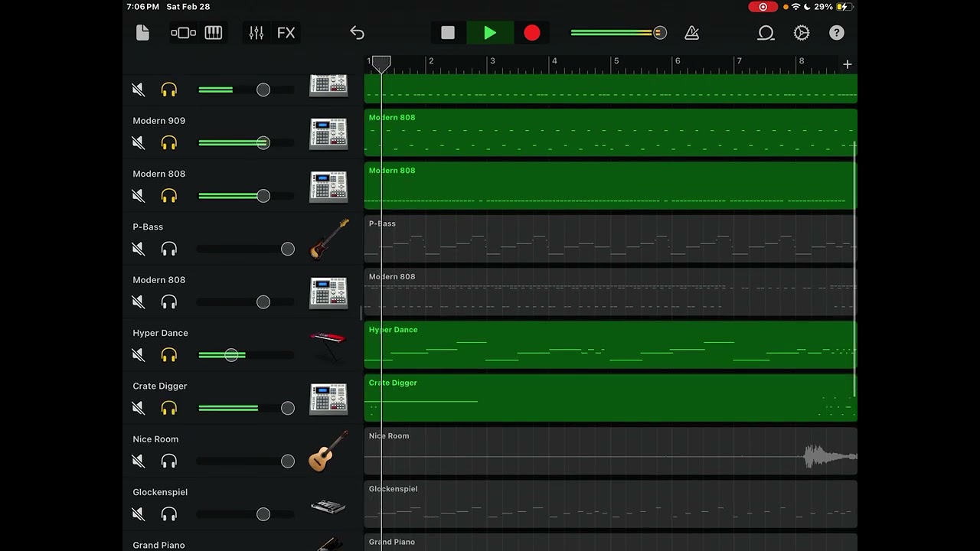Unsolo the Modern 909 track
The height and width of the screenshot is (551, 980).
[x=169, y=143]
